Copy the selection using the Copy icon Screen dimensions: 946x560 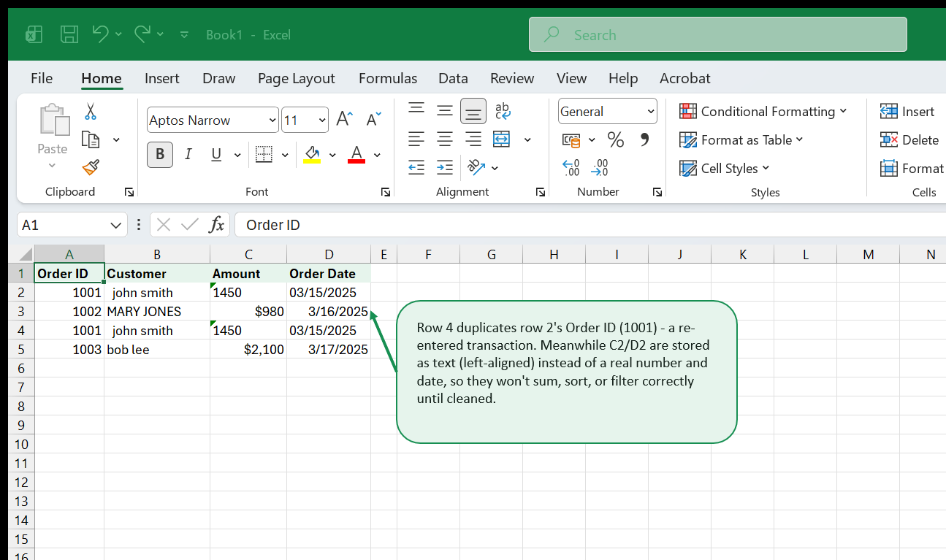pos(91,139)
